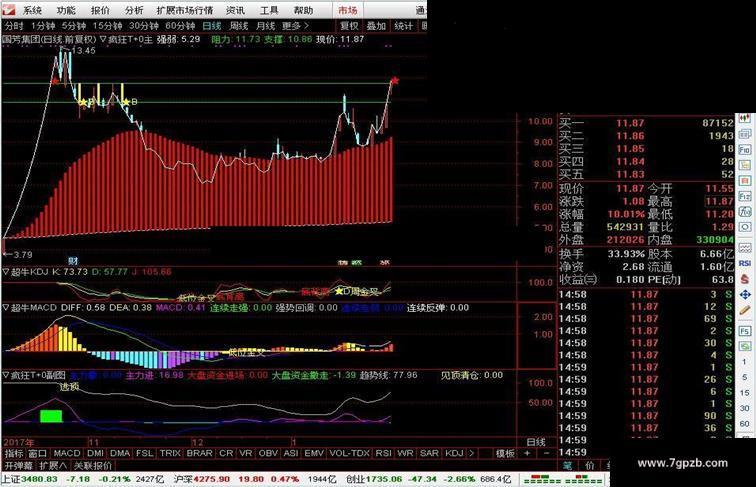Click the RSI indicator sidebar icon

(x=745, y=263)
